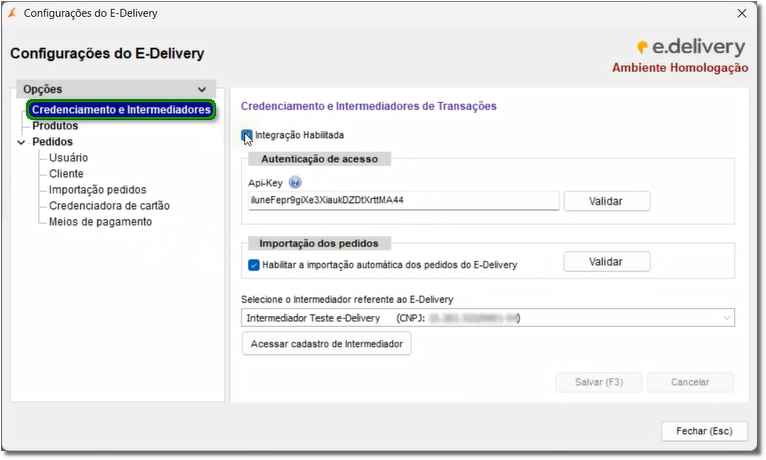Click the Api-Key help info icon
This screenshot has width=766, height=460.
[295, 182]
